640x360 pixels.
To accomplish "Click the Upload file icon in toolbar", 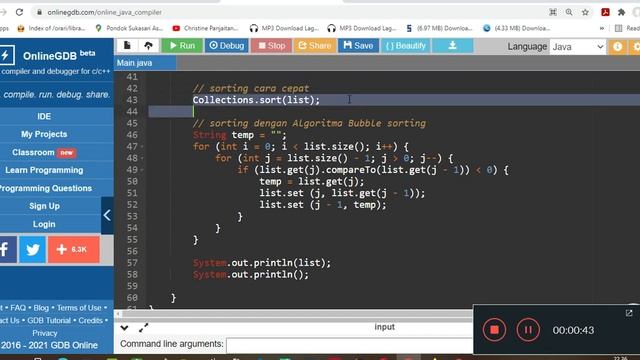I will coord(148,46).
